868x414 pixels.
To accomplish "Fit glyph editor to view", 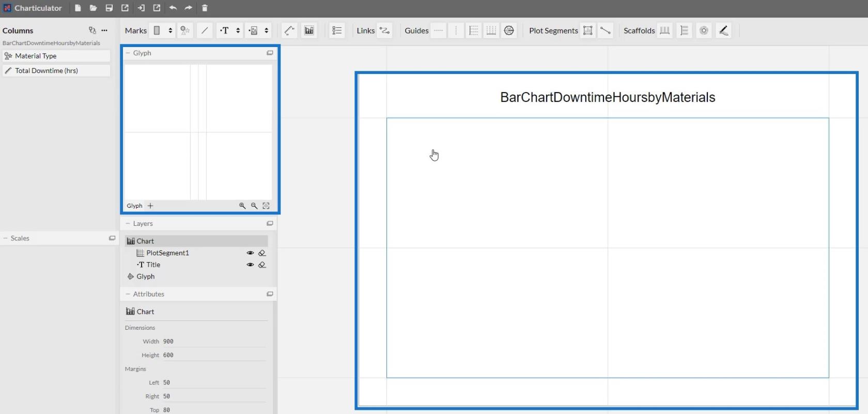I will coord(266,206).
